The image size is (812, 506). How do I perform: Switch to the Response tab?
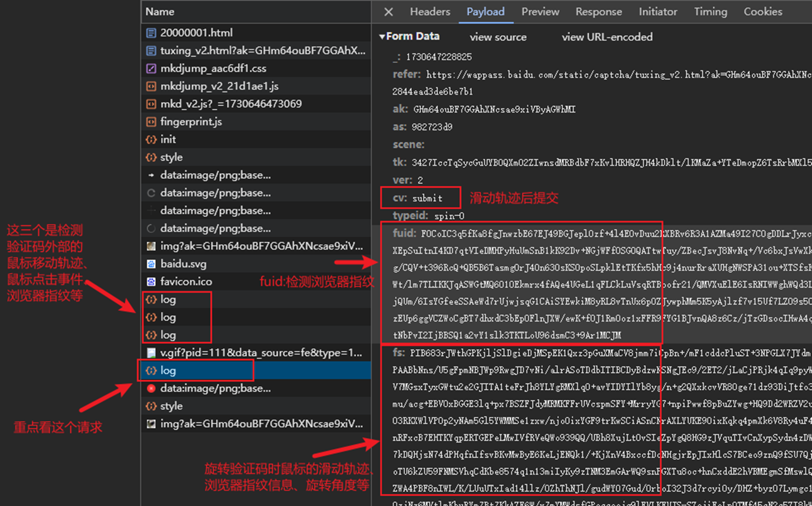(x=598, y=12)
